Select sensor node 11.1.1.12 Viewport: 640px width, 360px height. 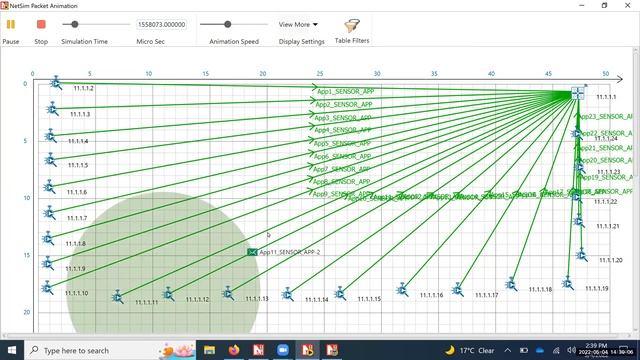tap(168, 294)
